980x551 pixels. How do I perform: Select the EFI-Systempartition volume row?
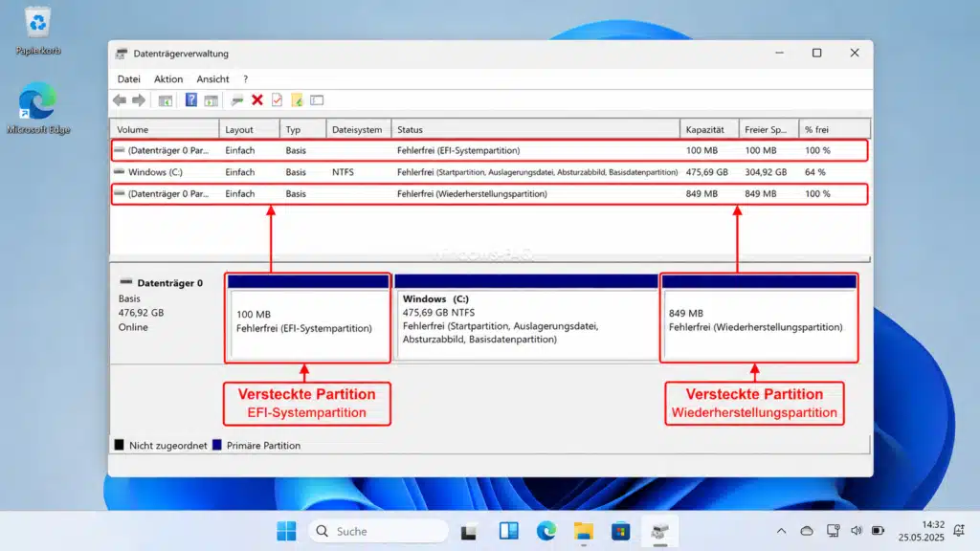tap(489, 150)
